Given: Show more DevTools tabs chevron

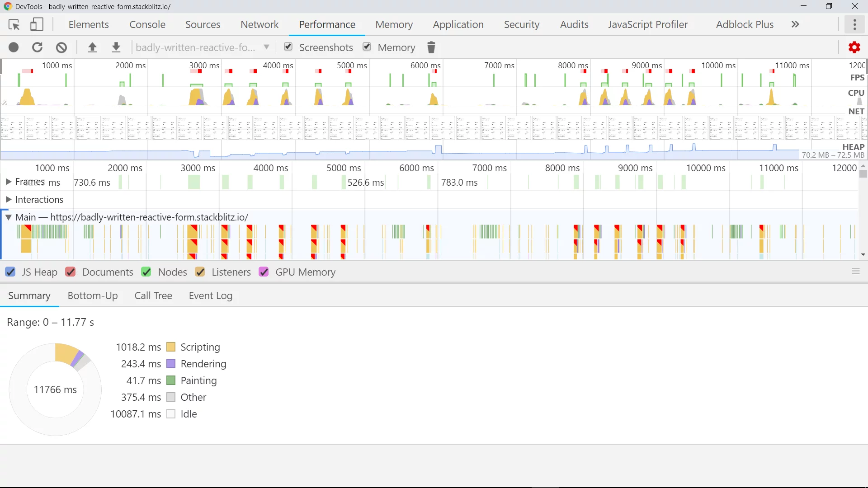Looking at the screenshot, I should pyautogui.click(x=795, y=24).
